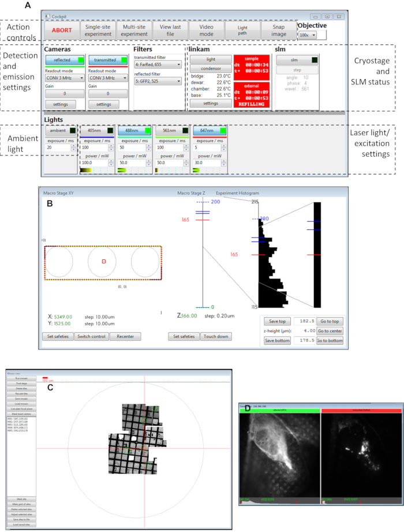Image resolution: width=404 pixels, height=532 pixels.
Task: Open the transmitted filter FarRed dropdown
Action: pyautogui.click(x=158, y=65)
